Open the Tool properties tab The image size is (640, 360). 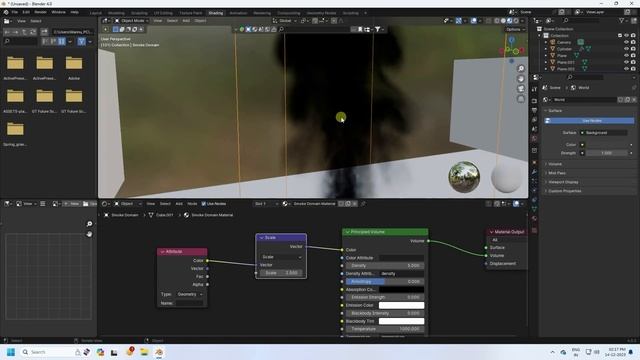(534, 89)
